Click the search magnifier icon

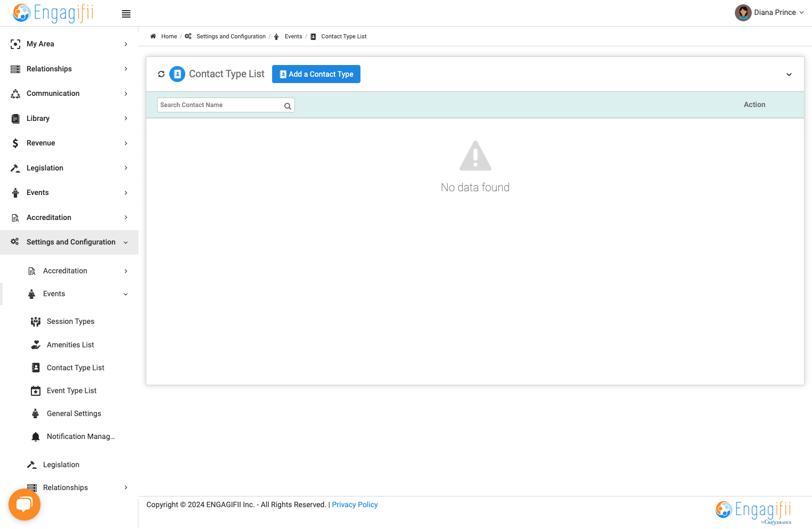coord(288,106)
